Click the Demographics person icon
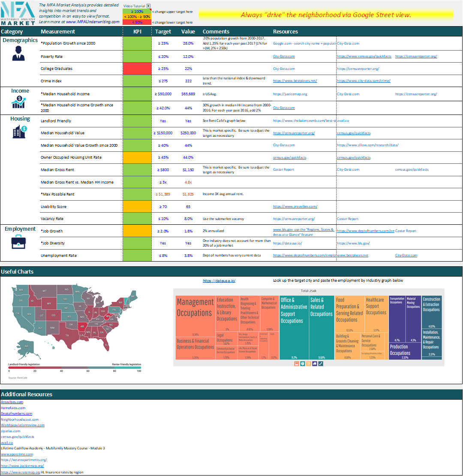The image size is (463, 476). coord(18,53)
